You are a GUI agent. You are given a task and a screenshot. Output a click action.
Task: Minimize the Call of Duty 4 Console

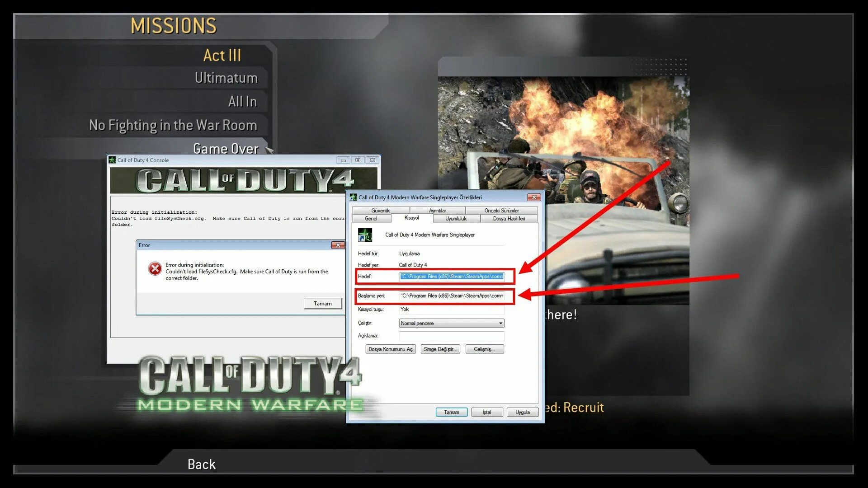[x=343, y=160]
